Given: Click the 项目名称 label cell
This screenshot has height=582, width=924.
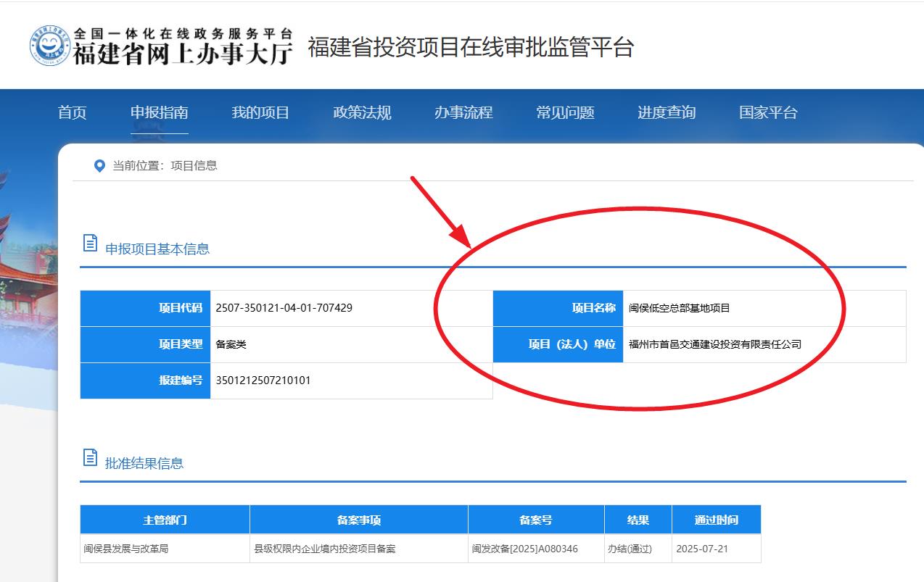Looking at the screenshot, I should tap(558, 308).
